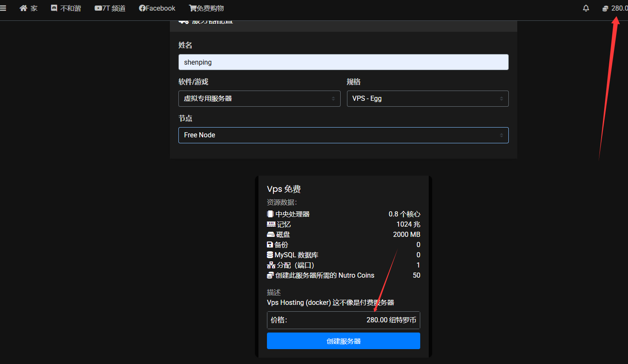This screenshot has width=628, height=364.
Task: Open the Facebook nav link
Action: [157, 8]
